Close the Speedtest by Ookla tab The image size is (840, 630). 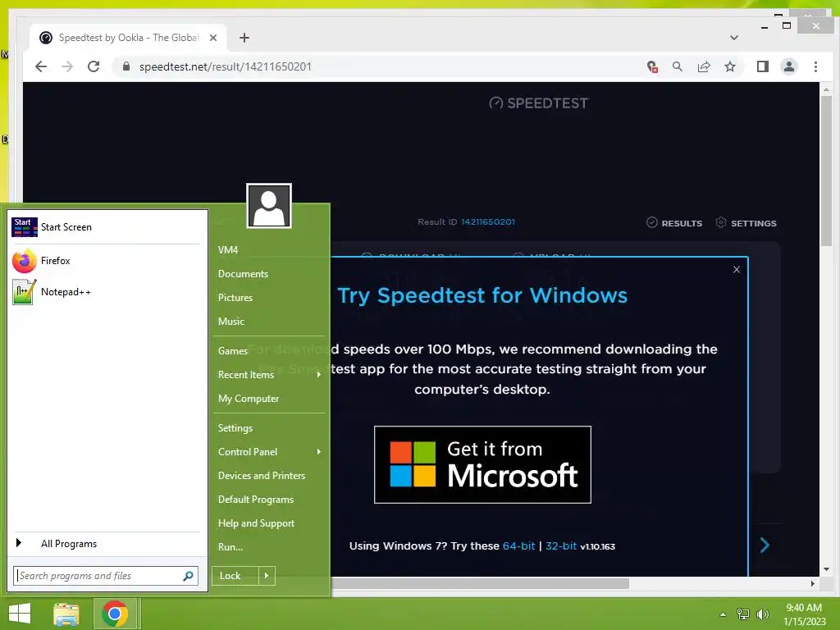213,38
